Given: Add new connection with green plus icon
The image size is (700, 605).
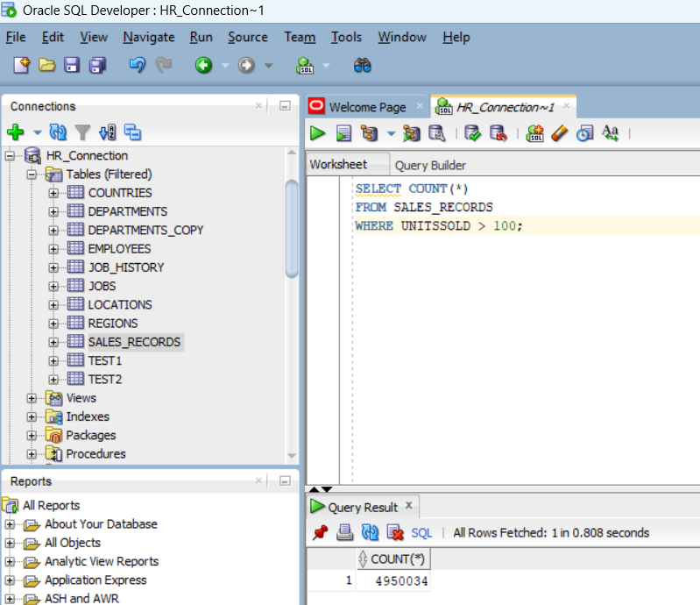Looking at the screenshot, I should [x=16, y=132].
